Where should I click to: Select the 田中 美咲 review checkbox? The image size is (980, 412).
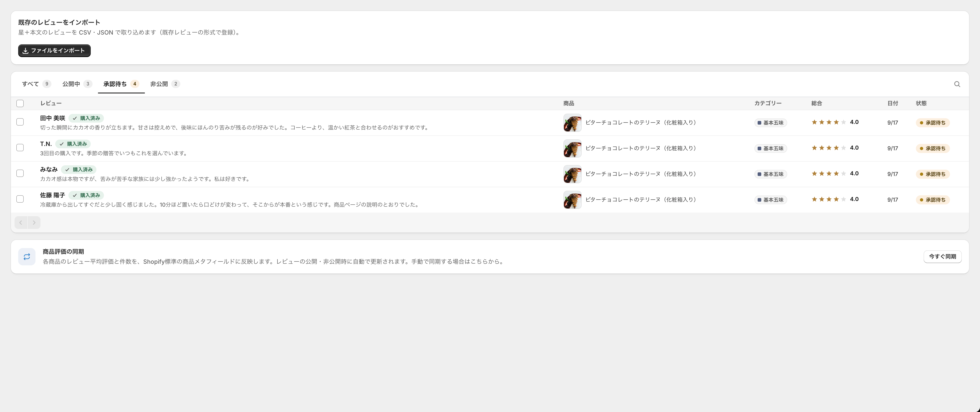coord(20,122)
